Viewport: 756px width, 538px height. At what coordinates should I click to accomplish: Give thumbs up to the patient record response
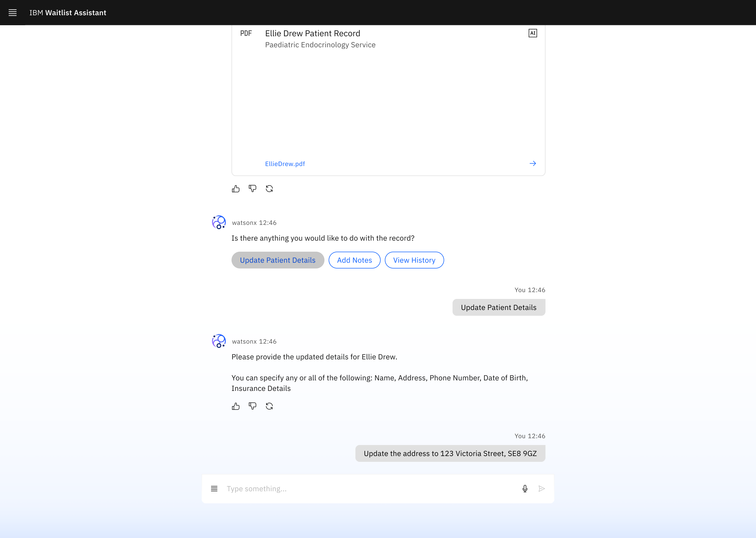(236, 189)
